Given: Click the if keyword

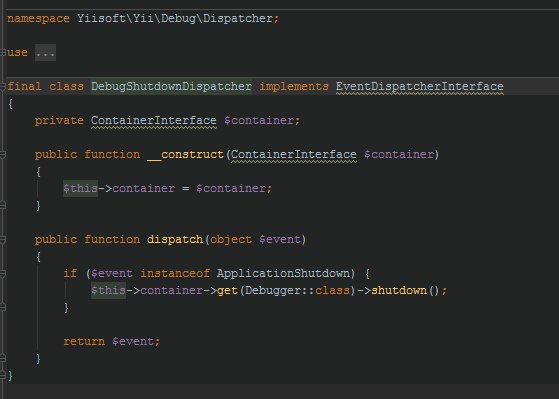Looking at the screenshot, I should tap(70, 273).
